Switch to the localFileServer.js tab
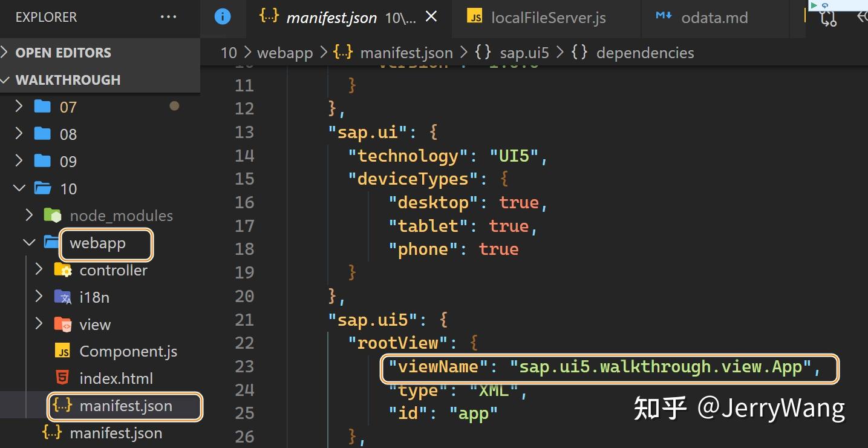Image resolution: width=868 pixels, height=448 pixels. tap(547, 17)
